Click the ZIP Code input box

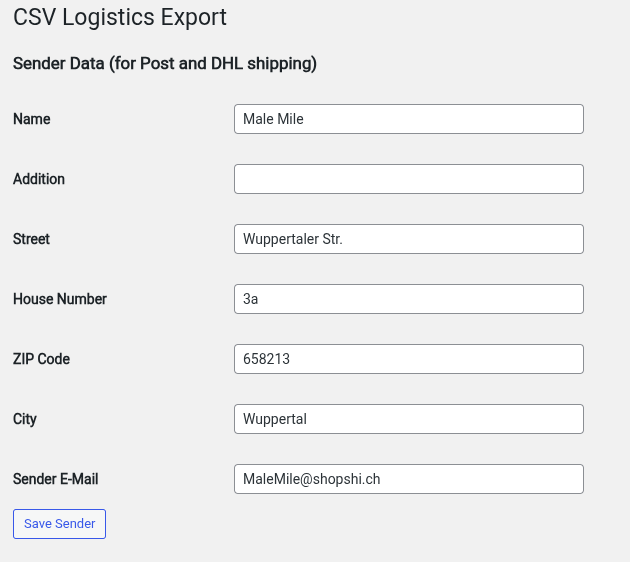[x=408, y=359]
